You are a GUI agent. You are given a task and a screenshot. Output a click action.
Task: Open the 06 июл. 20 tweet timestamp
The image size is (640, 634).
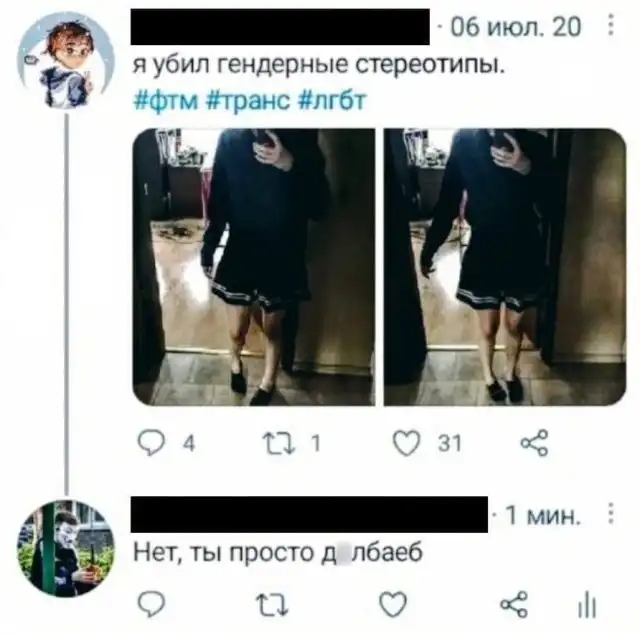coord(516,27)
